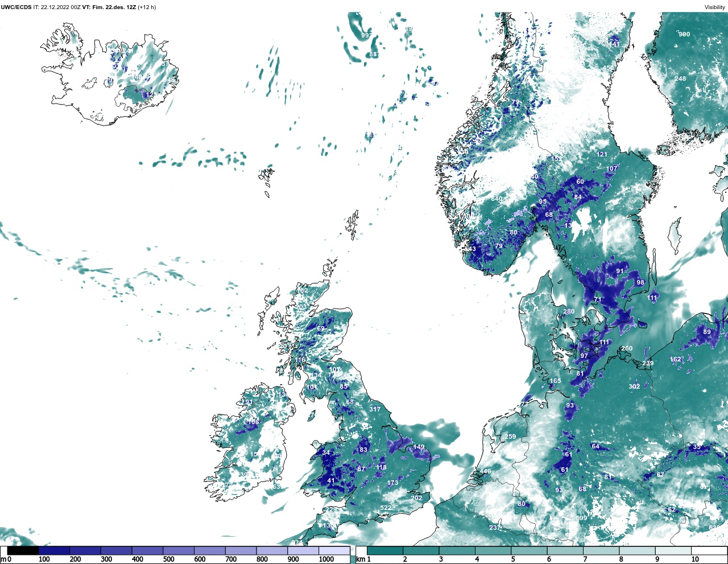The image size is (728, 564).
Task: Click the '248' value on the map
Action: click(680, 79)
